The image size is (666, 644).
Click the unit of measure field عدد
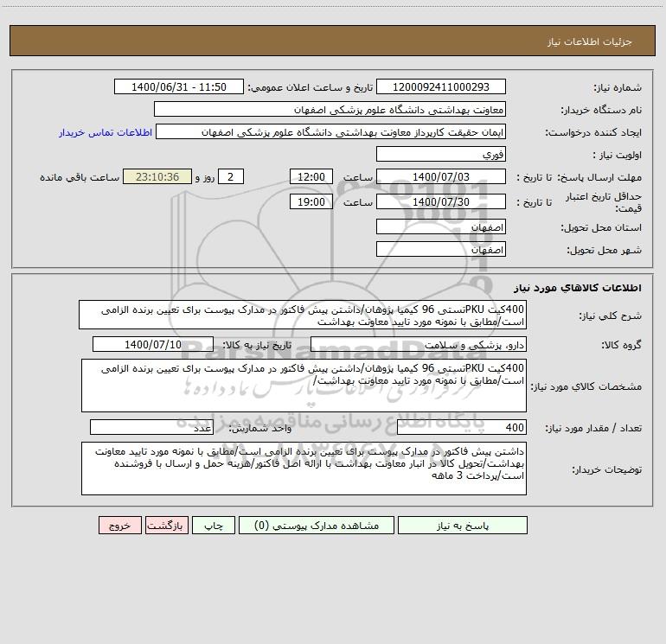click(x=151, y=428)
